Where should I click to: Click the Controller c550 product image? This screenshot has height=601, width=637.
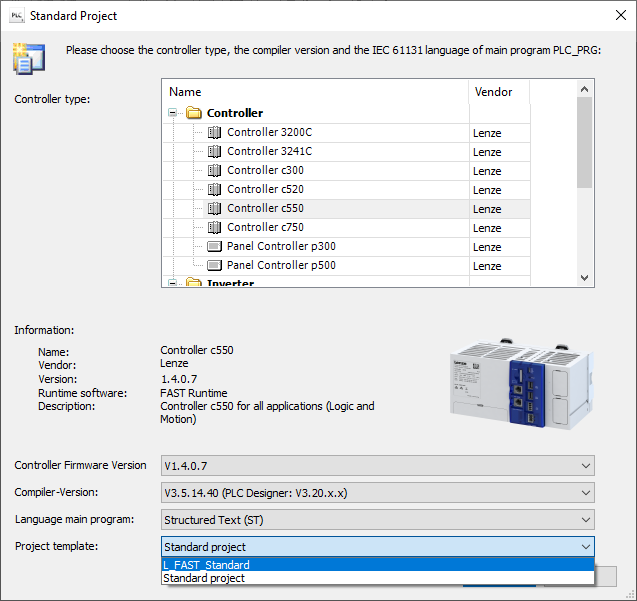click(522, 384)
